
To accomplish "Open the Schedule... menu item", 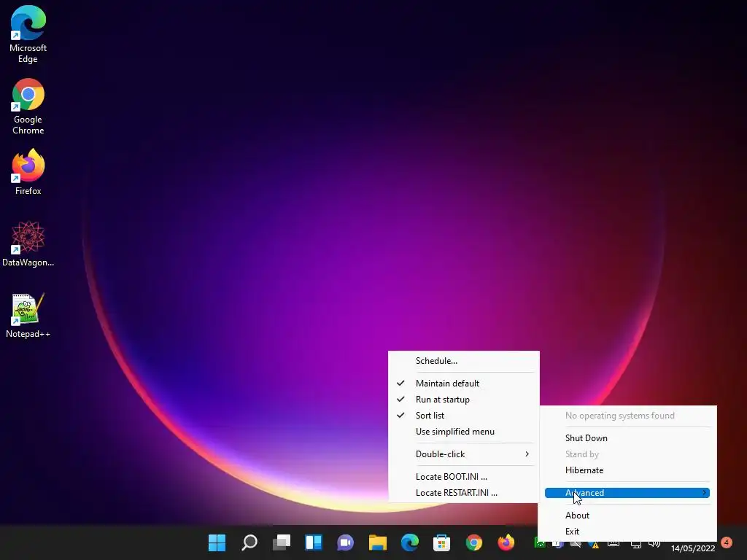I will [463, 361].
